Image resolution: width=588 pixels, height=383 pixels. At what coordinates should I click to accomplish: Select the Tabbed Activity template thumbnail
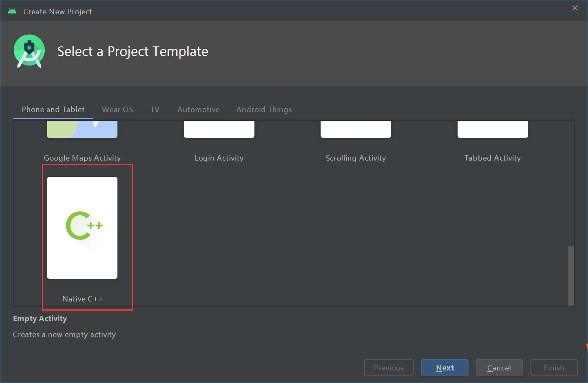tap(493, 129)
